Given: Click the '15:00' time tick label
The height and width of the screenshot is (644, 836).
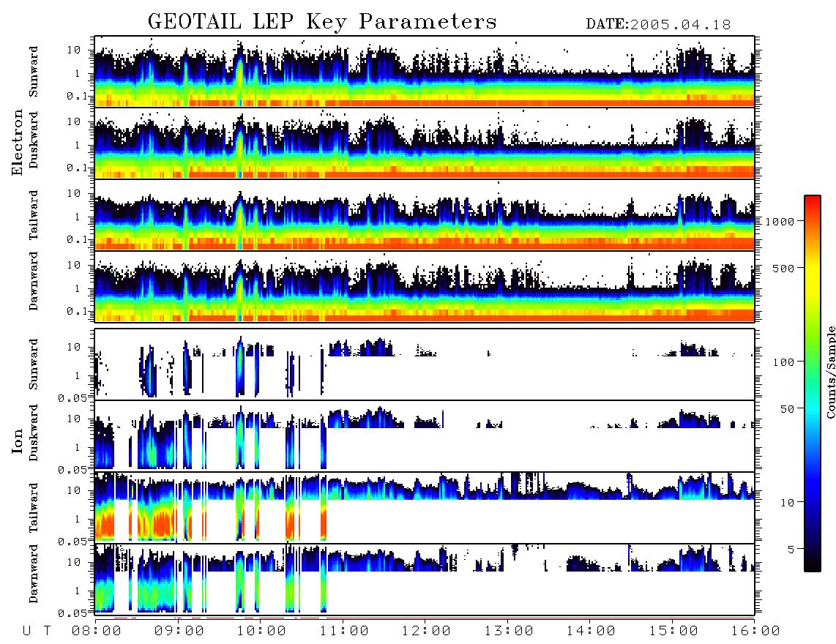Looking at the screenshot, I should pyautogui.click(x=673, y=632).
